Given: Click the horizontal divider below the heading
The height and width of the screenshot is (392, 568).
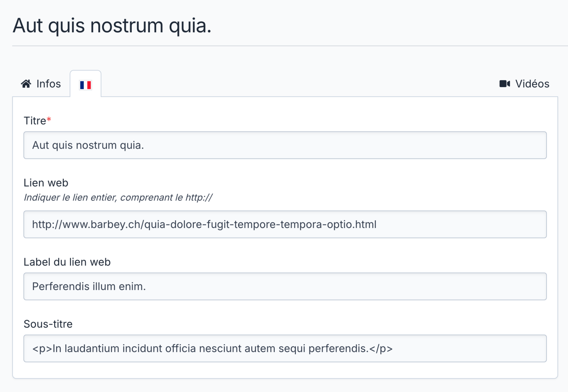Looking at the screenshot, I should click(x=290, y=46).
